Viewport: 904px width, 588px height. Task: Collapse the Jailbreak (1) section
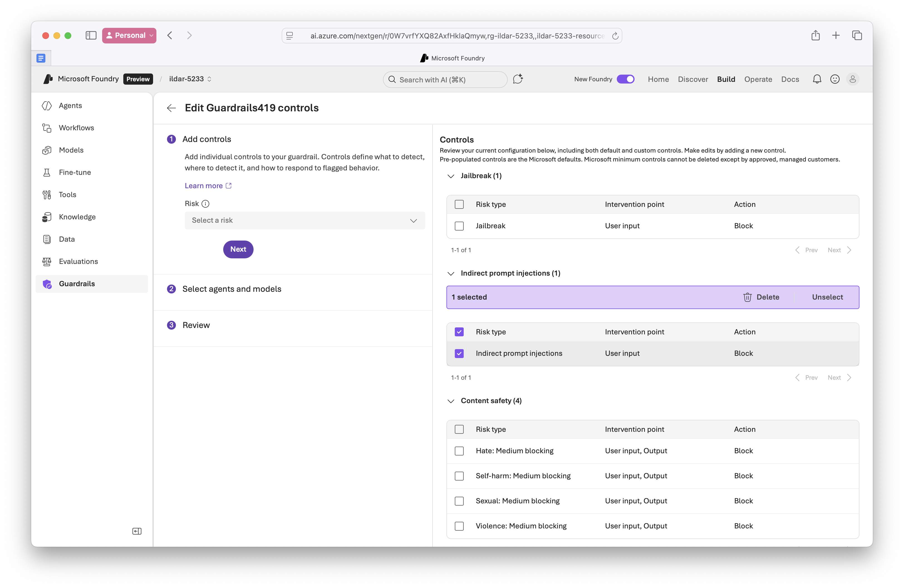[451, 176]
